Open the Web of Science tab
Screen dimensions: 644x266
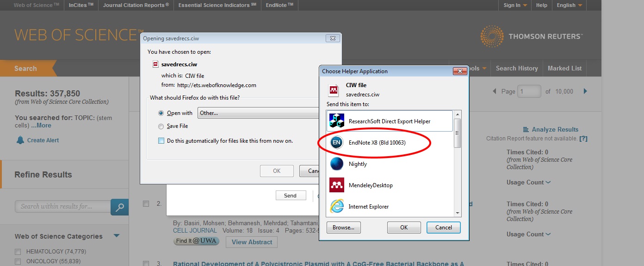(36, 5)
